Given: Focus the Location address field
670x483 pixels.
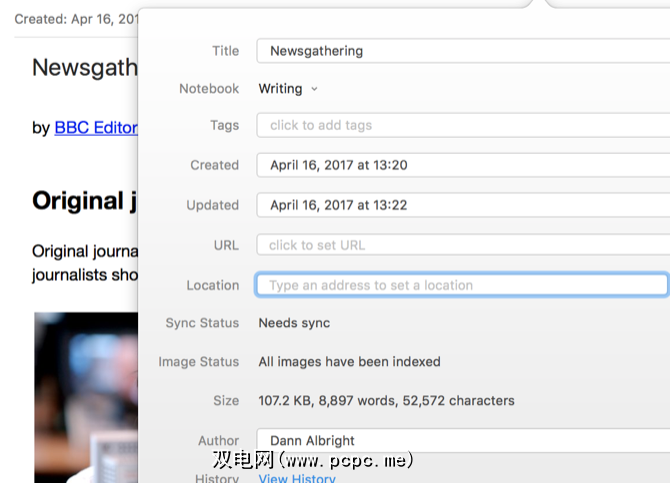Looking at the screenshot, I should [x=461, y=285].
